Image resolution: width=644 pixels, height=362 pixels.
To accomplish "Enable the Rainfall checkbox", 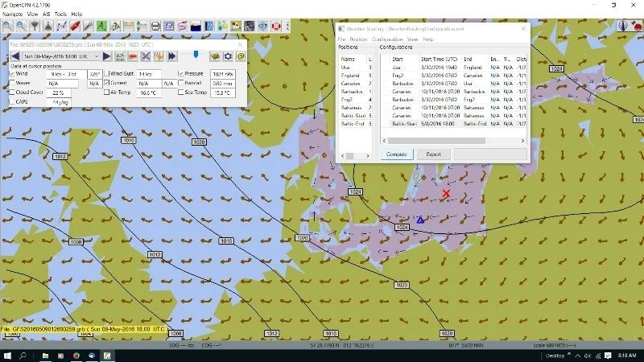I will pos(180,83).
